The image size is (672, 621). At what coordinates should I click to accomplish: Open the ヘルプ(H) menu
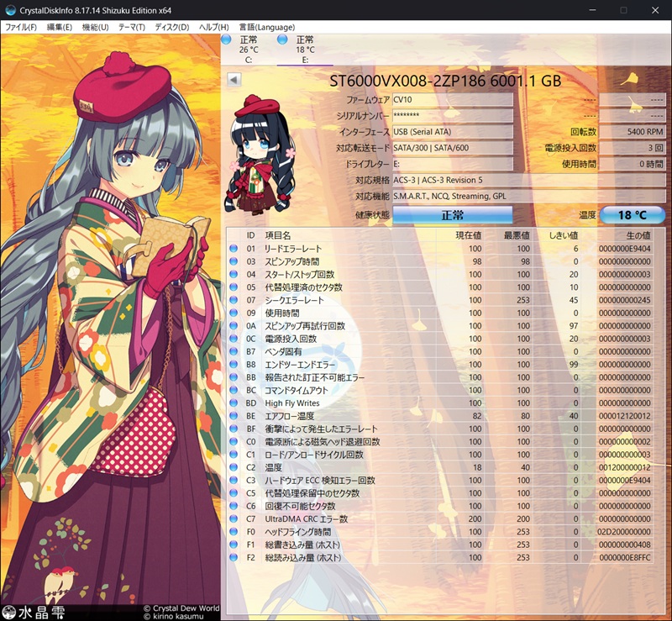214,27
